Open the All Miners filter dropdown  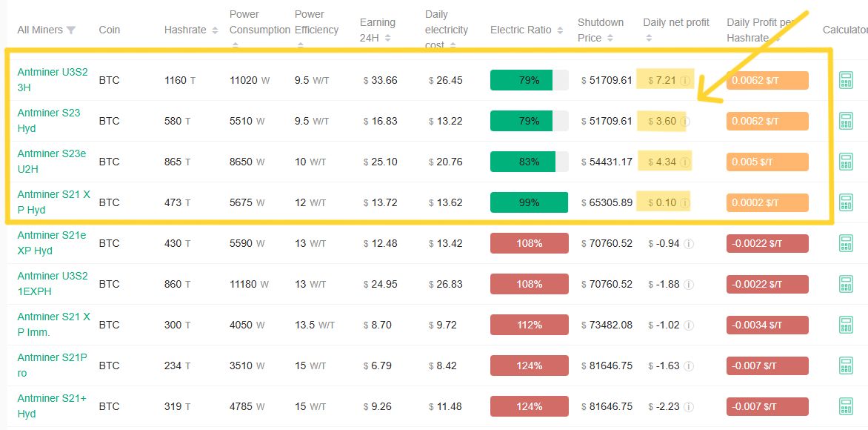click(x=70, y=30)
